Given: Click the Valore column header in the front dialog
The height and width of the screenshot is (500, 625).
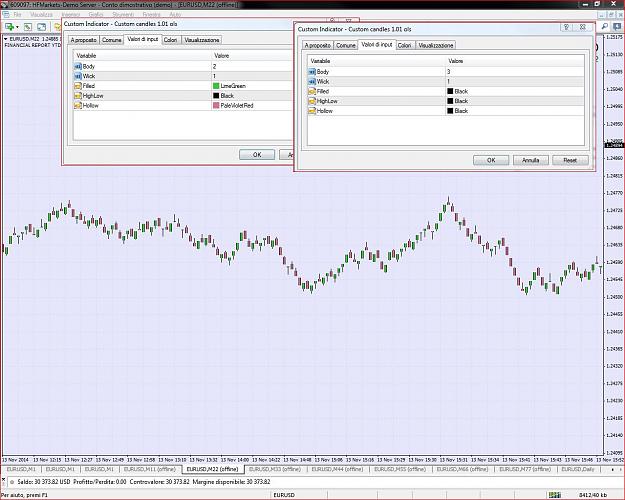Looking at the screenshot, I should 515,61.
